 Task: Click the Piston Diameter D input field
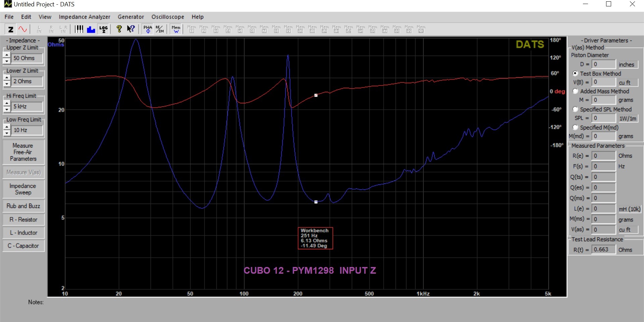(x=603, y=64)
